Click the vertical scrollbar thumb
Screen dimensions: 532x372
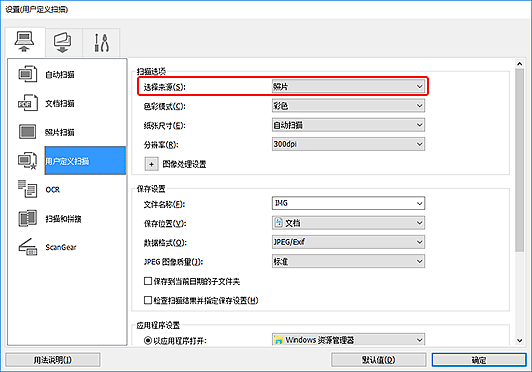pos(519,160)
